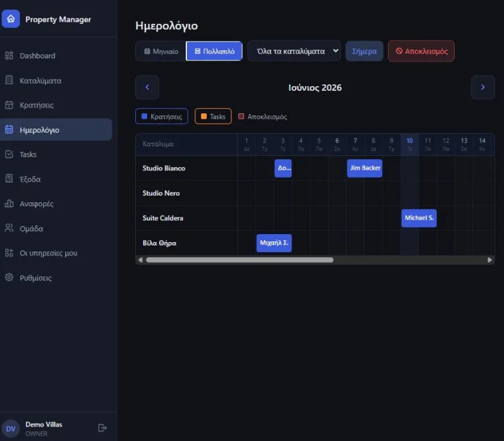Viewport: 504px width, 441px height.
Task: Click the Σήμερα button
Action: [364, 51]
